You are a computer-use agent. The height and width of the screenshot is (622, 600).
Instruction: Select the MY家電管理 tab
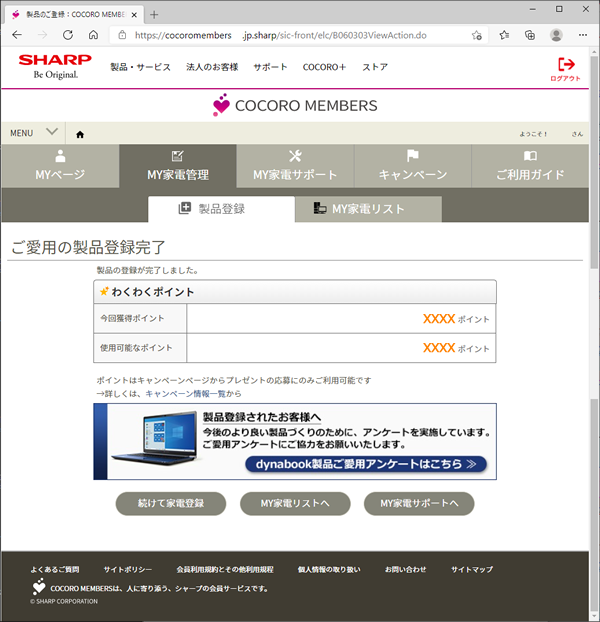(x=178, y=166)
